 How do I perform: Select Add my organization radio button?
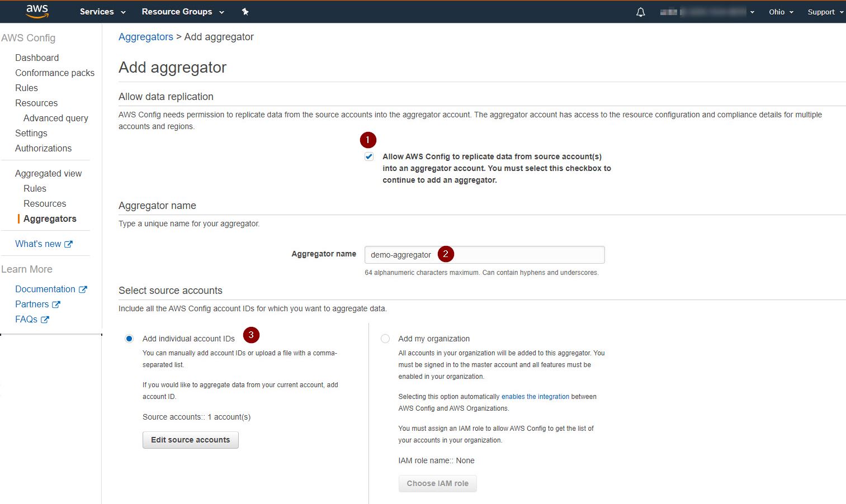(x=385, y=339)
